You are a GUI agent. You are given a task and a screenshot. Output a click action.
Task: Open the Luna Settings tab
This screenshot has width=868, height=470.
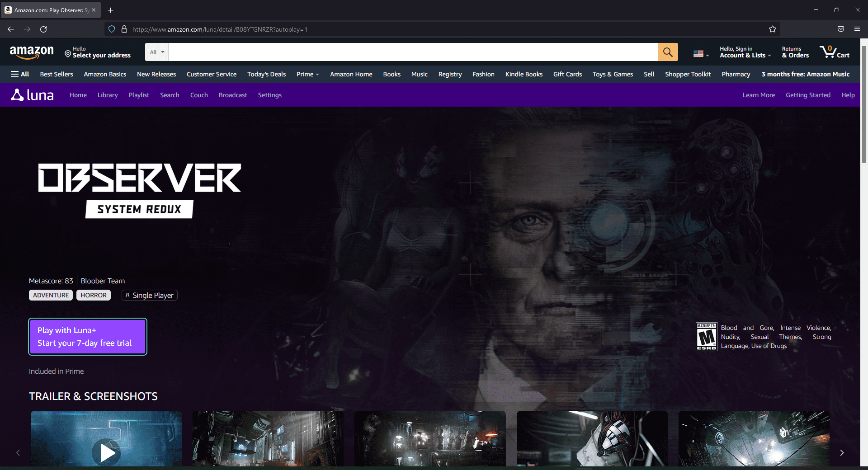point(270,95)
